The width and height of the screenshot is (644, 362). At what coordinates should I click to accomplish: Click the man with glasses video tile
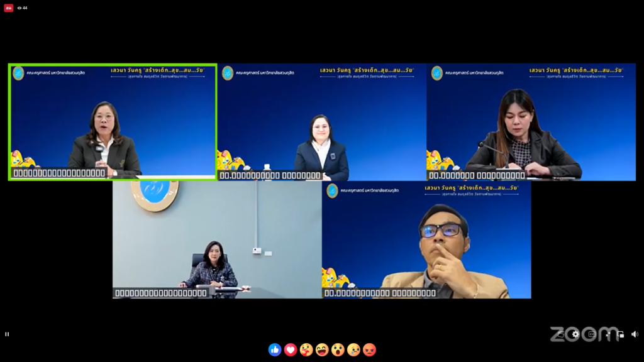426,239
